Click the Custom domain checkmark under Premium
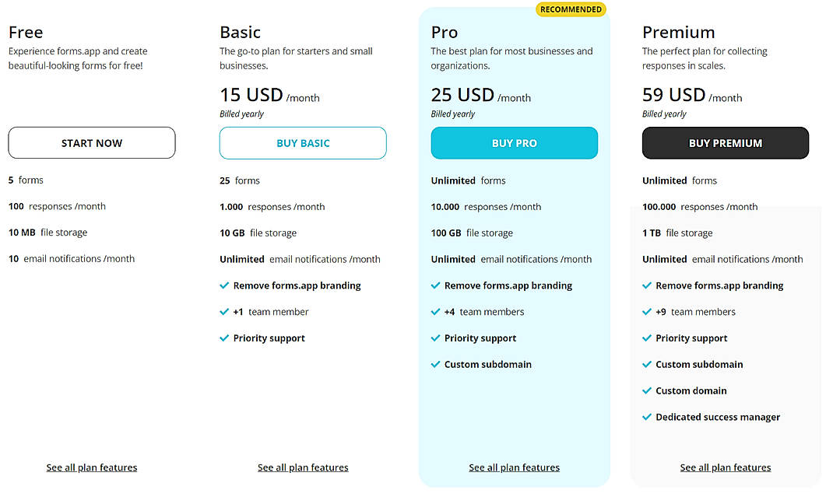The height and width of the screenshot is (504, 833). tap(647, 390)
